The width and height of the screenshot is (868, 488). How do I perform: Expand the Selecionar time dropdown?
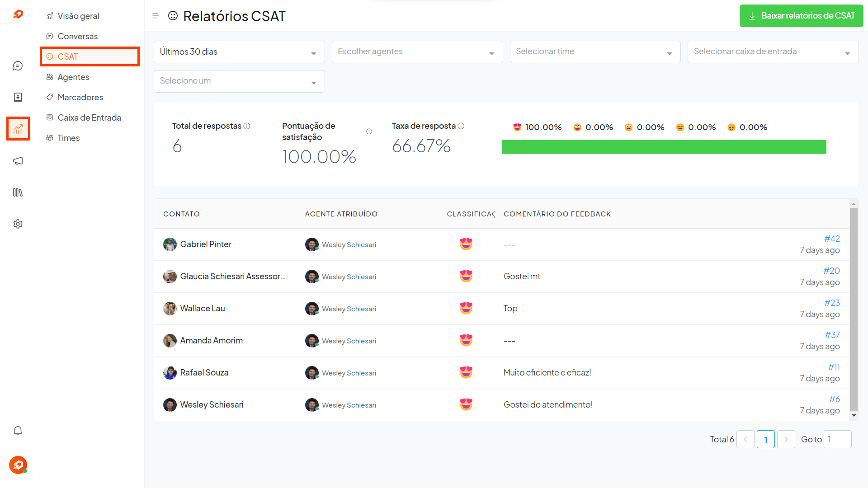coord(594,52)
